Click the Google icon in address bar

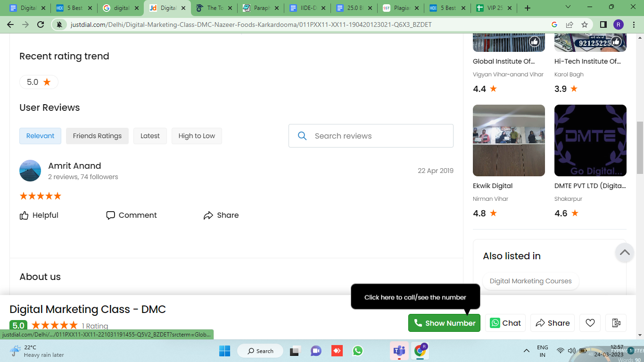554,25
